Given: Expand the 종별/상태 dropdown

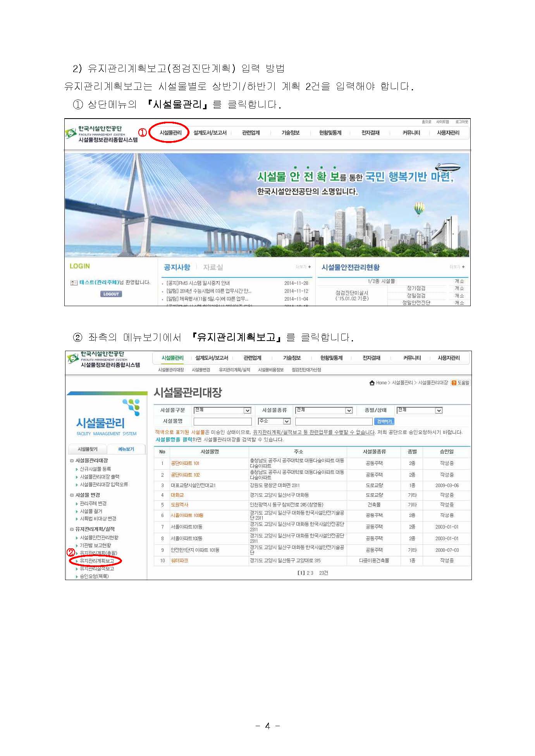Looking at the screenshot, I should point(439,410).
